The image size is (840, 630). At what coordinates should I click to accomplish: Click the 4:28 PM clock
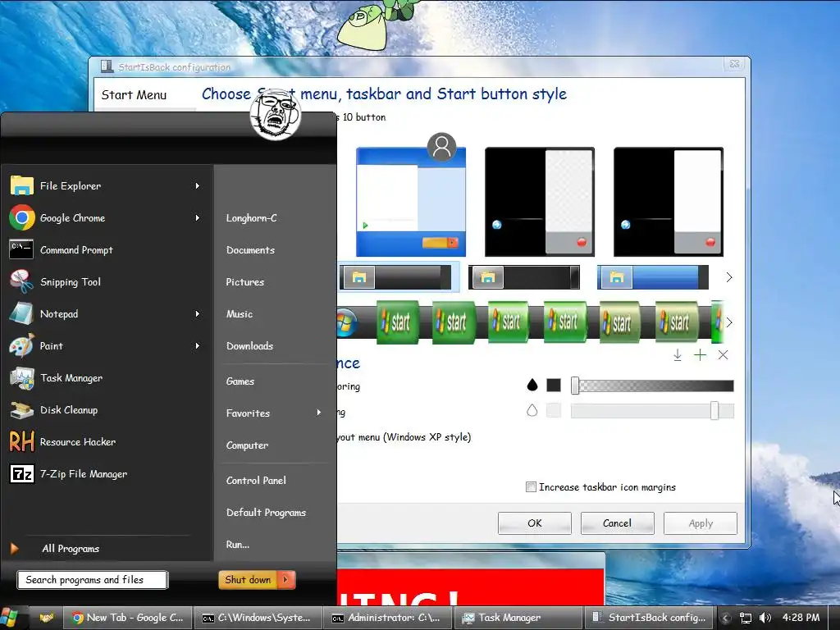pyautogui.click(x=801, y=618)
